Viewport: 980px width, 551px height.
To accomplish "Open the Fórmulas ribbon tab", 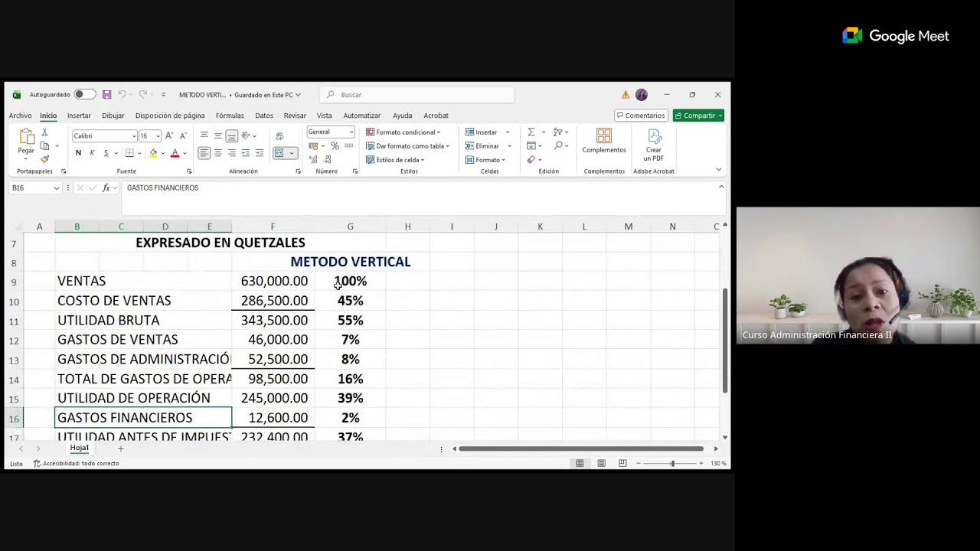I will (230, 116).
